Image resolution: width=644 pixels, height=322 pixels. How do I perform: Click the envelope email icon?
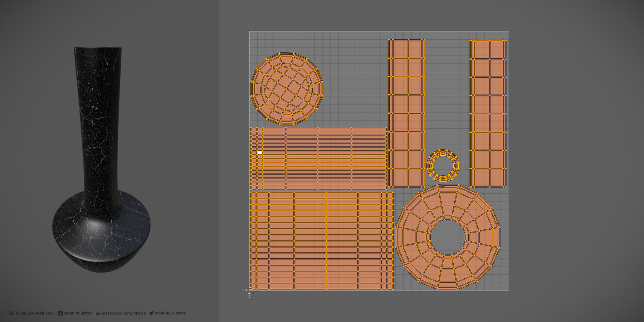point(12,313)
